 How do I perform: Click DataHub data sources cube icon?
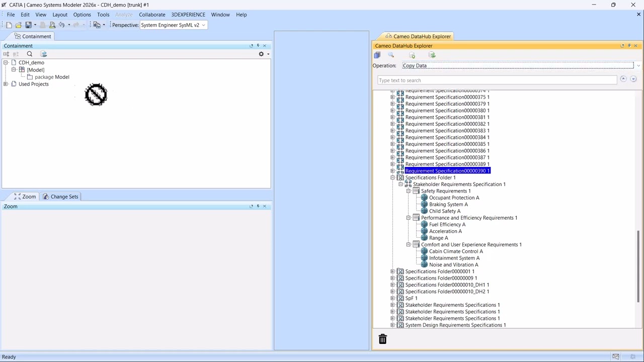pos(377,55)
